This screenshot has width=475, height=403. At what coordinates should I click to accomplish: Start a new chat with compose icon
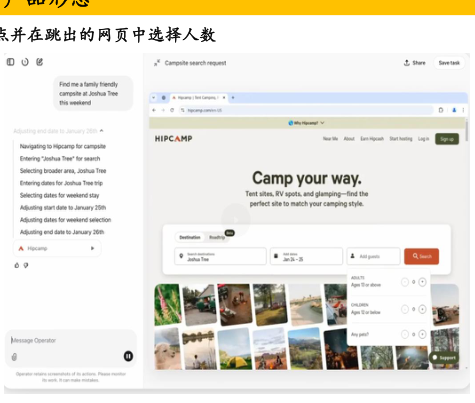(x=40, y=62)
